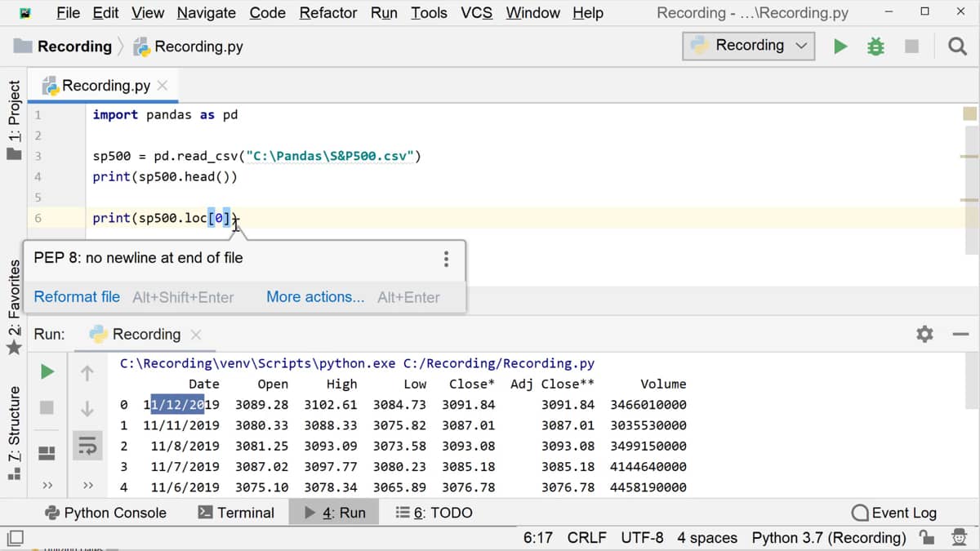
Task: Select the 4: Run tool window button
Action: (334, 513)
